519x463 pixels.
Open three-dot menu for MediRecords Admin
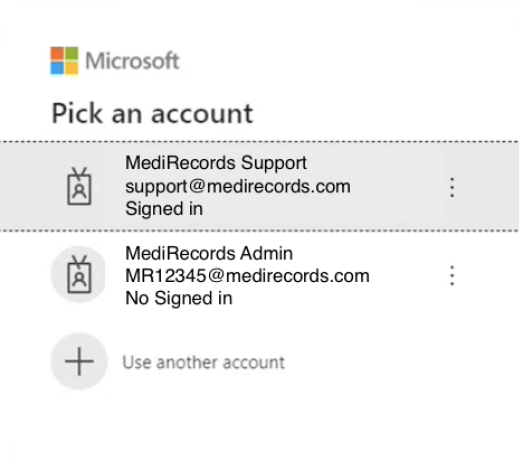click(452, 275)
